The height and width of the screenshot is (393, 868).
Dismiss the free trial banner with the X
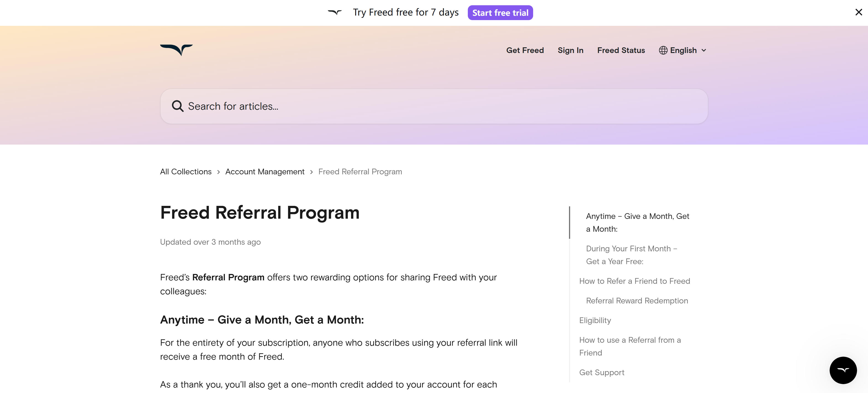tap(859, 13)
